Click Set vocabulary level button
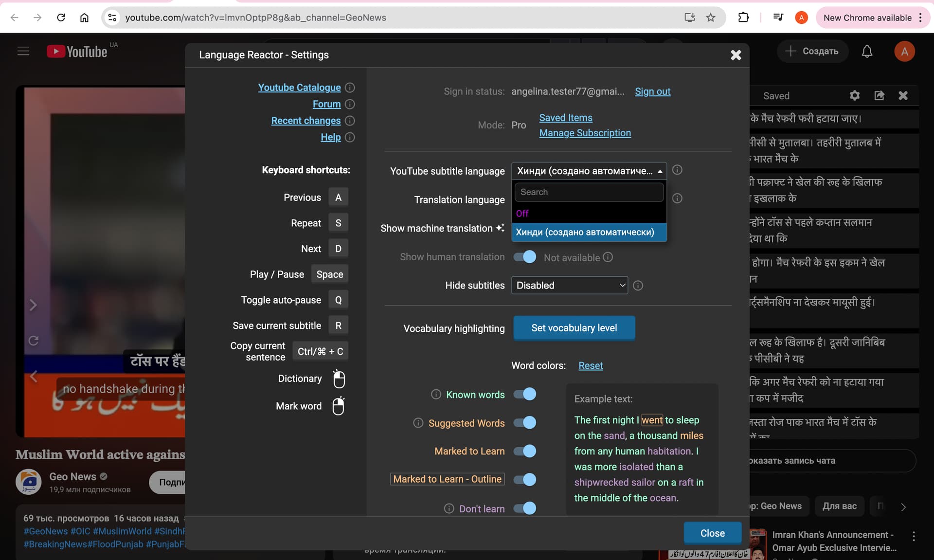Viewport: 934px width, 560px height. pyautogui.click(x=574, y=328)
